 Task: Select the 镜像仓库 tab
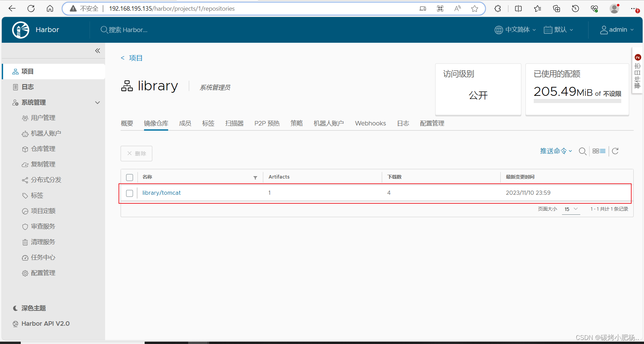click(x=156, y=123)
